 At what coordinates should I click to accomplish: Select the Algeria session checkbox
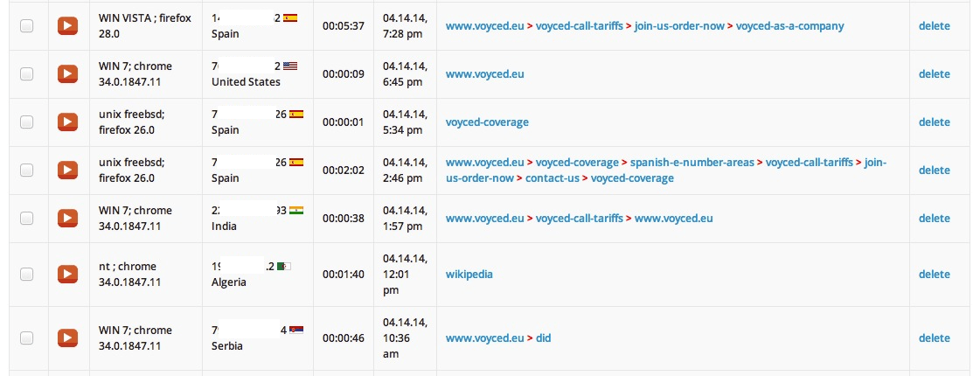point(26,274)
